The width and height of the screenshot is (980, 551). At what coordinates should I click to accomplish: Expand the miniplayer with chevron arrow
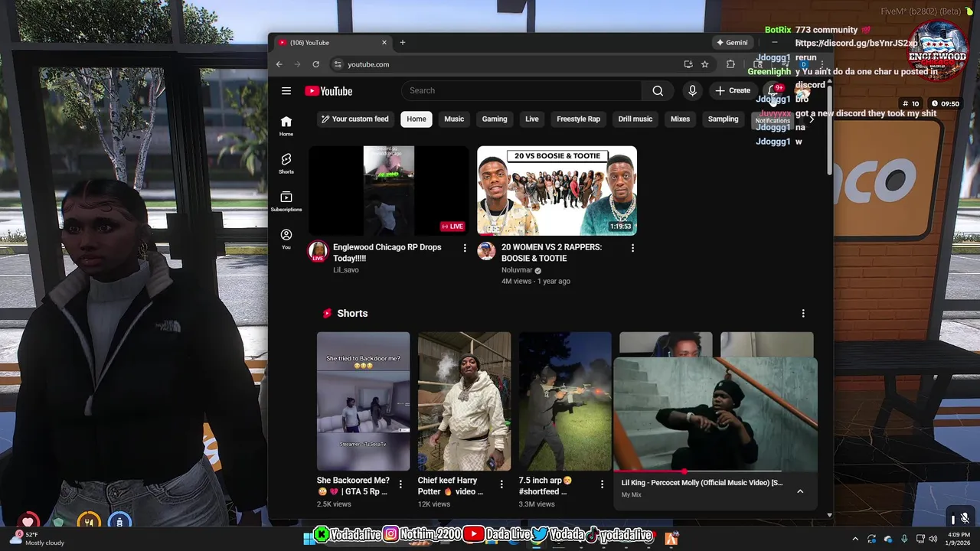point(800,491)
